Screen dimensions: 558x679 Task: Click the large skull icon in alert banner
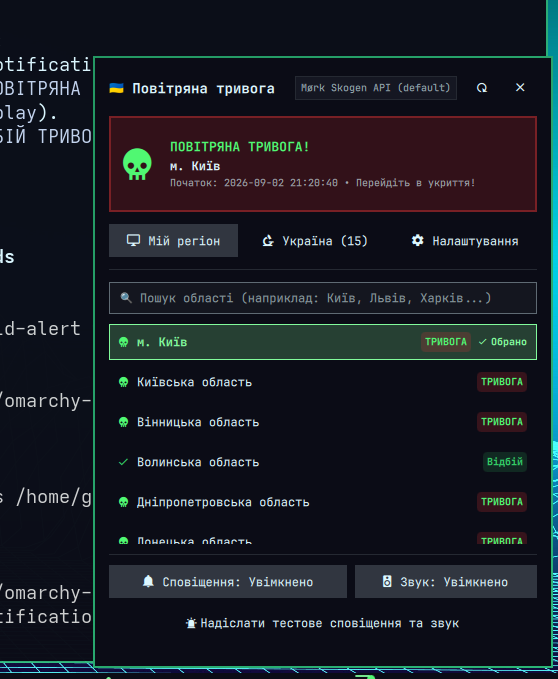click(137, 164)
